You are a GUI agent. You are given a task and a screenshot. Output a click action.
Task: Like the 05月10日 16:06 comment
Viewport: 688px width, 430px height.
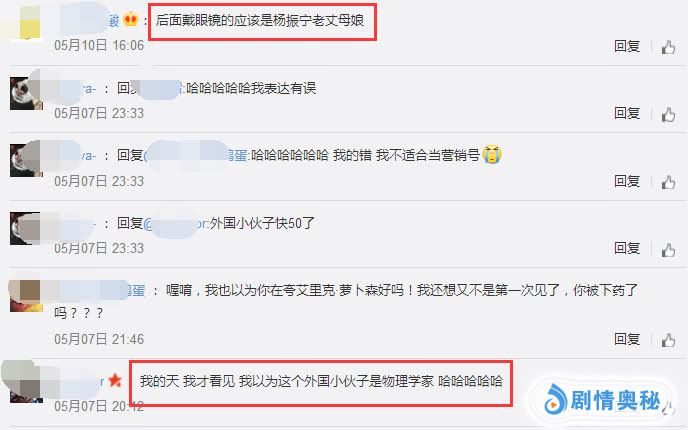[668, 47]
